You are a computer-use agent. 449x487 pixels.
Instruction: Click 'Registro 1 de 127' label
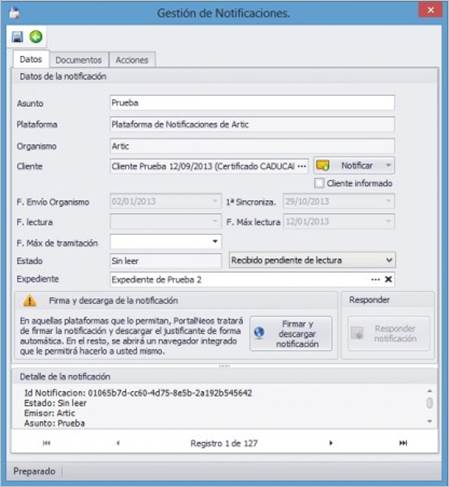coord(224,443)
